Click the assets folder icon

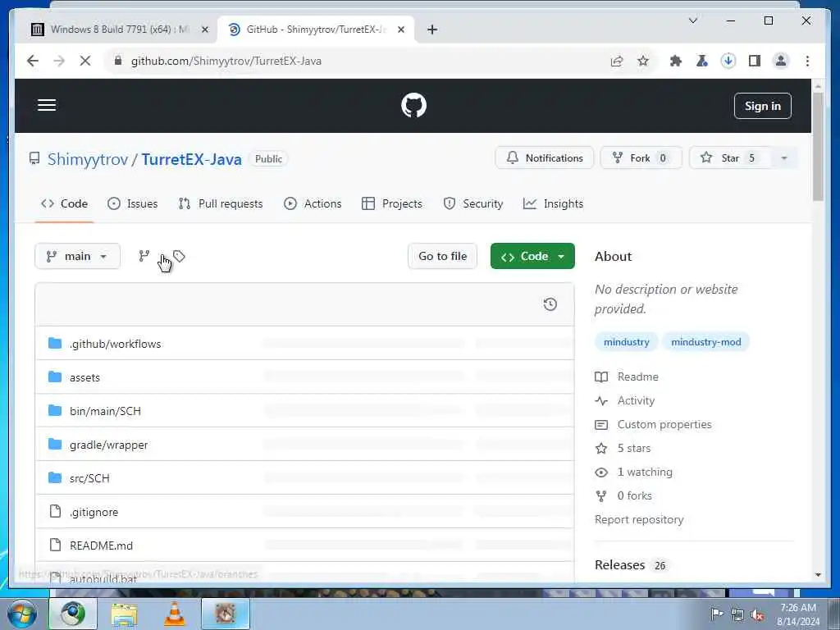click(55, 377)
